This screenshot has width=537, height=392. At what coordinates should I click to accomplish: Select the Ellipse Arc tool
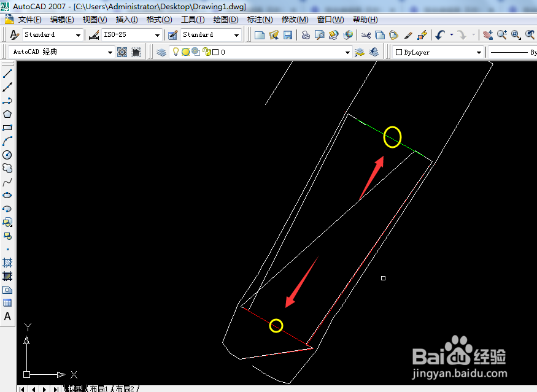pos(7,209)
